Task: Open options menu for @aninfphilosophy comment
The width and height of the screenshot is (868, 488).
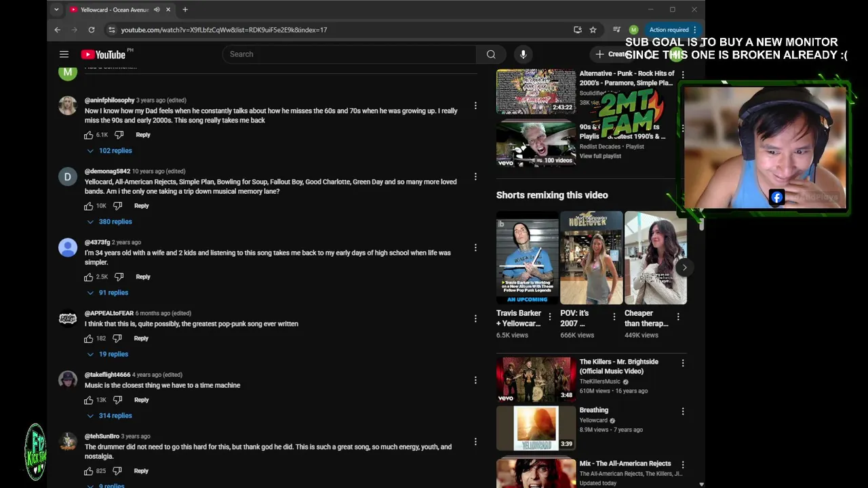Action: point(475,106)
